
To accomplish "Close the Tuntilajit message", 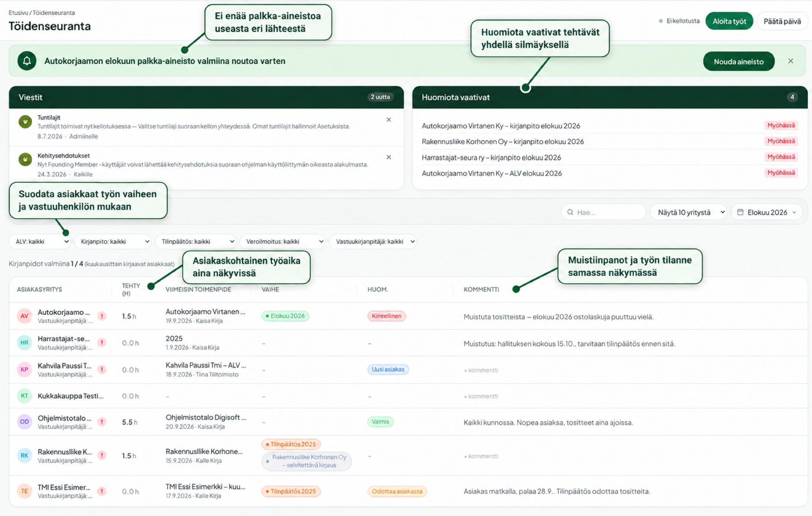I will [388, 120].
